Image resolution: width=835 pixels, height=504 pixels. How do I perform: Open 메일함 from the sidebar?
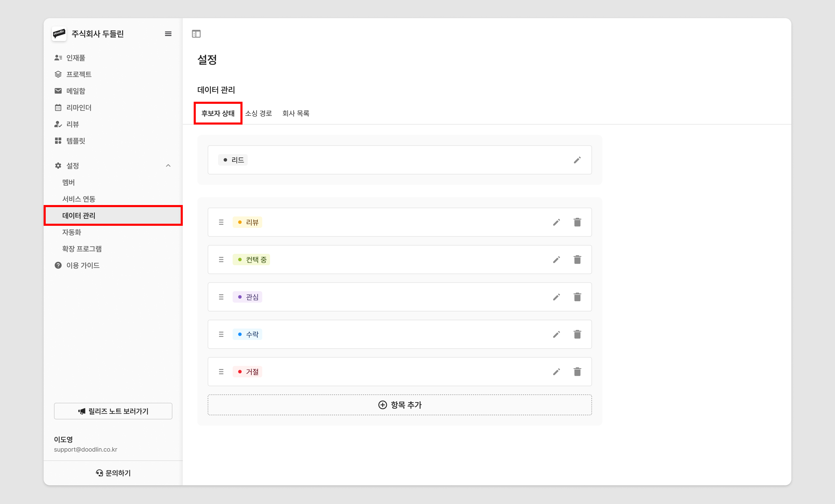point(76,91)
